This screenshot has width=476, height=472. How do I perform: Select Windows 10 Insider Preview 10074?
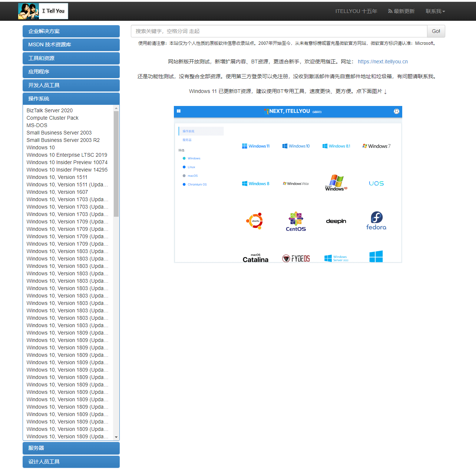click(x=67, y=162)
